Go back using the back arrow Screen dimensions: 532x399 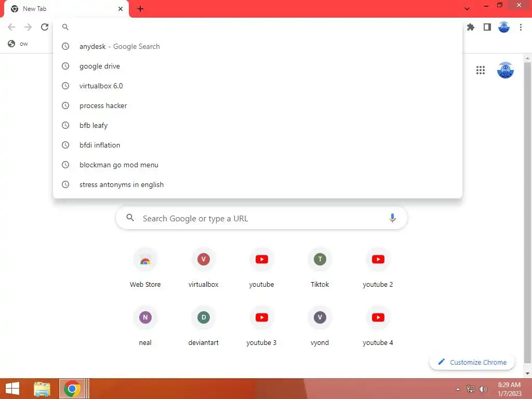[x=11, y=27]
